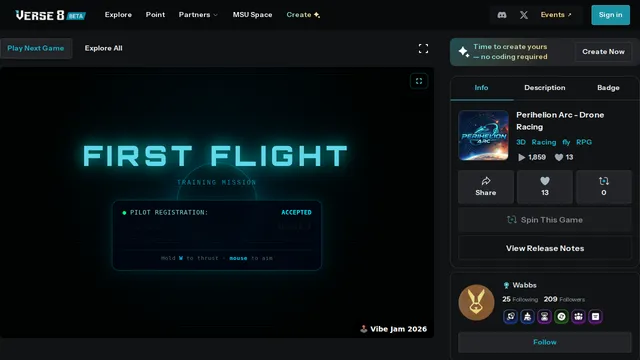
Task: Switch to the Badge tab
Action: click(x=608, y=88)
